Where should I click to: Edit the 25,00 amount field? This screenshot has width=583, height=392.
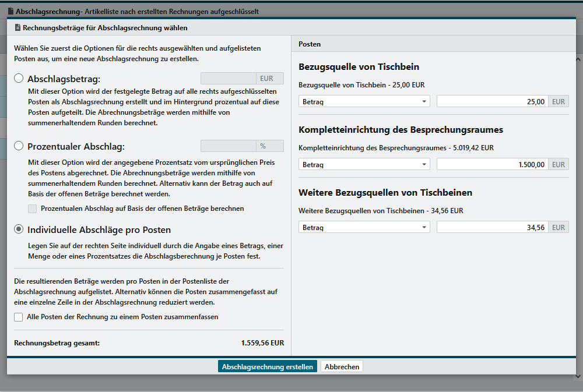click(492, 101)
